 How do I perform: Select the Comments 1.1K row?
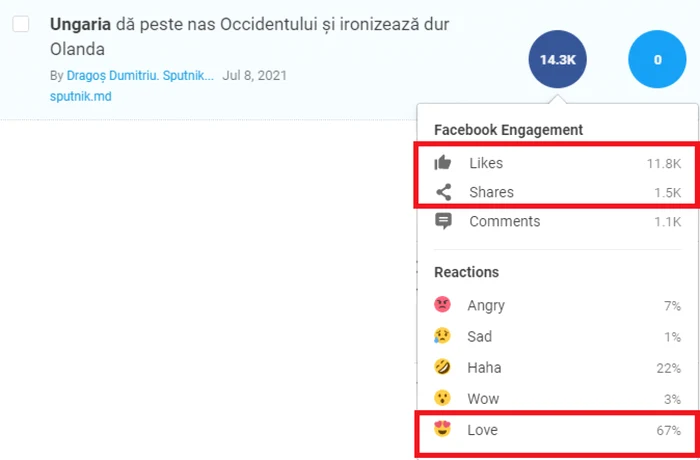558,222
